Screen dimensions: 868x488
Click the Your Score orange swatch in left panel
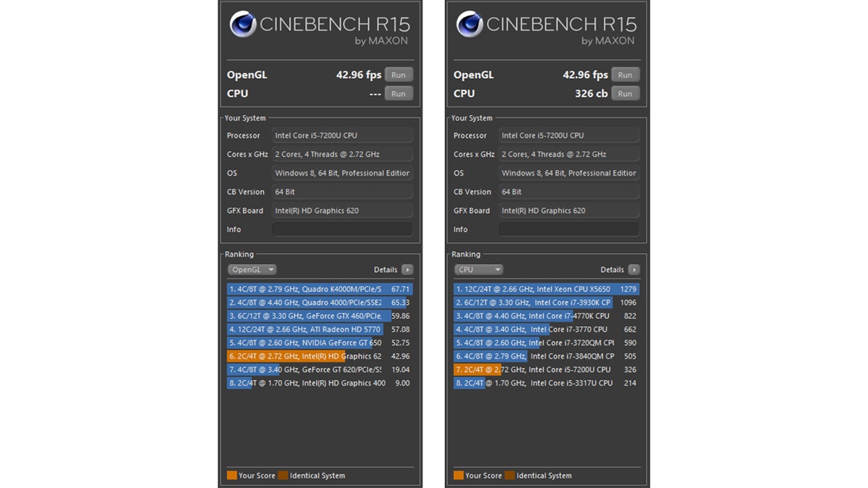[x=231, y=476]
